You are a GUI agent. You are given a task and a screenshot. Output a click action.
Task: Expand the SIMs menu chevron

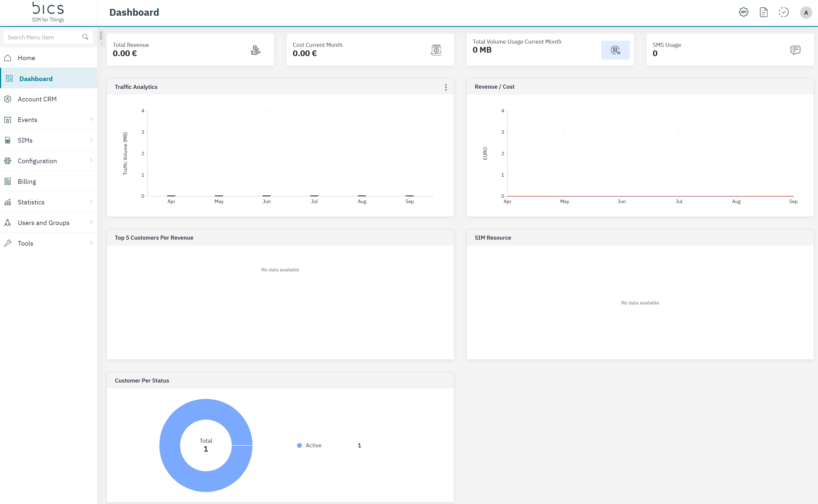pos(91,140)
